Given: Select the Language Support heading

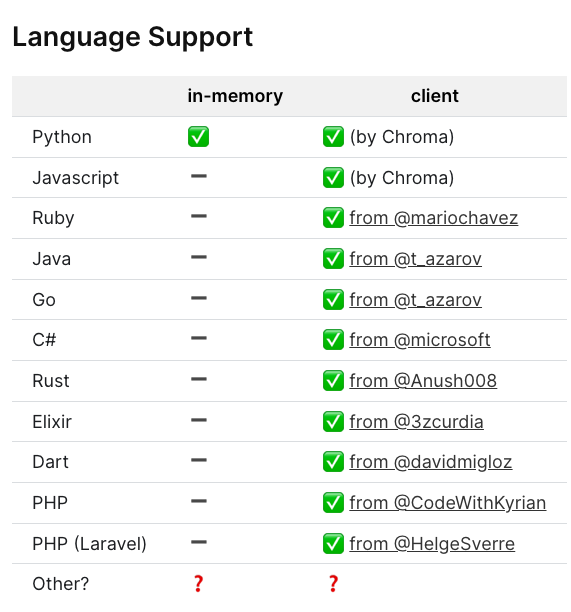Looking at the screenshot, I should [133, 38].
